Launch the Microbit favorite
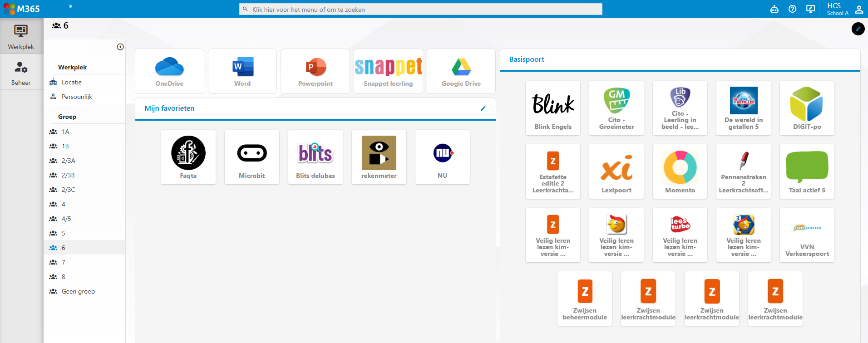The height and width of the screenshot is (343, 868). tap(252, 157)
